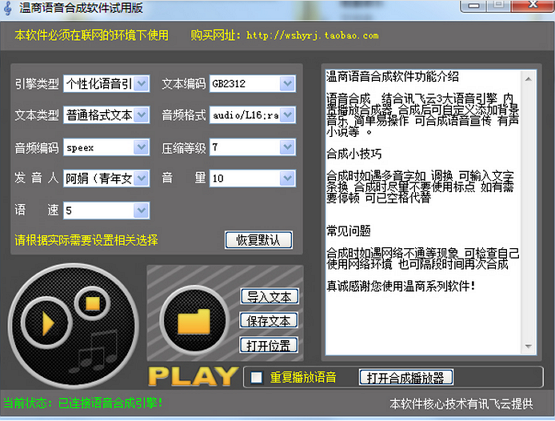Expand the 文本类型 dropdown
This screenshot has height=421, width=555.
click(107, 115)
